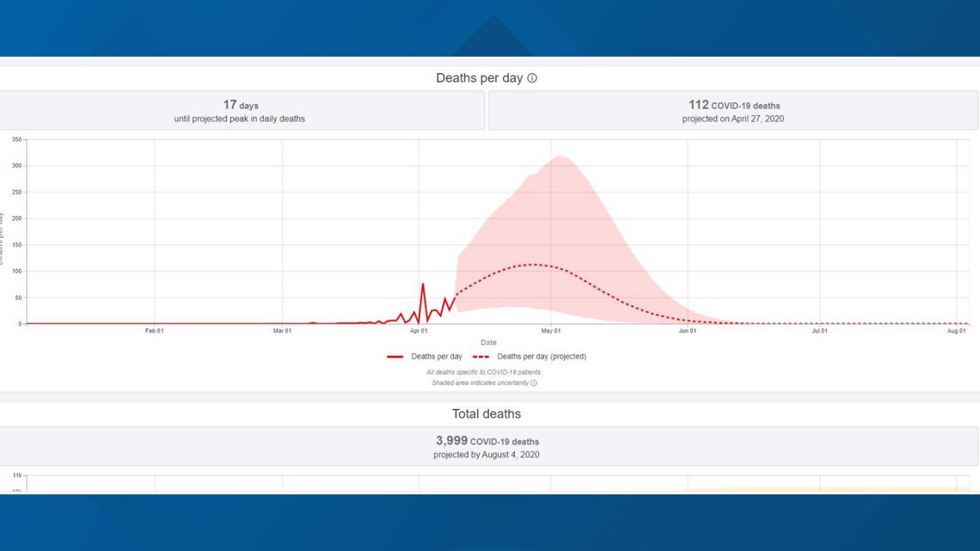Click the top of the pink uncertainty band
Image resolution: width=980 pixels, height=551 pixels.
tap(560, 156)
